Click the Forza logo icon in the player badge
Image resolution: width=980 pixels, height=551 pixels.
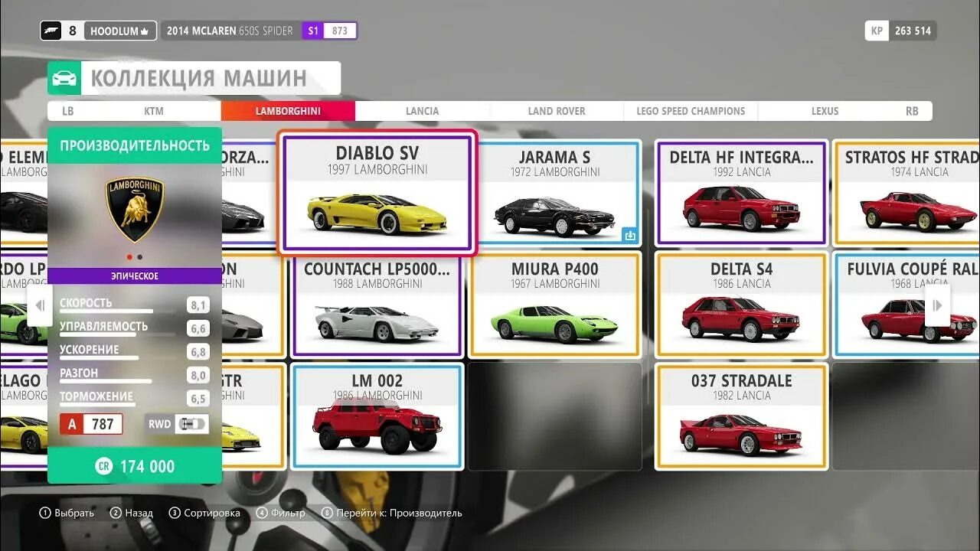pos(51,31)
